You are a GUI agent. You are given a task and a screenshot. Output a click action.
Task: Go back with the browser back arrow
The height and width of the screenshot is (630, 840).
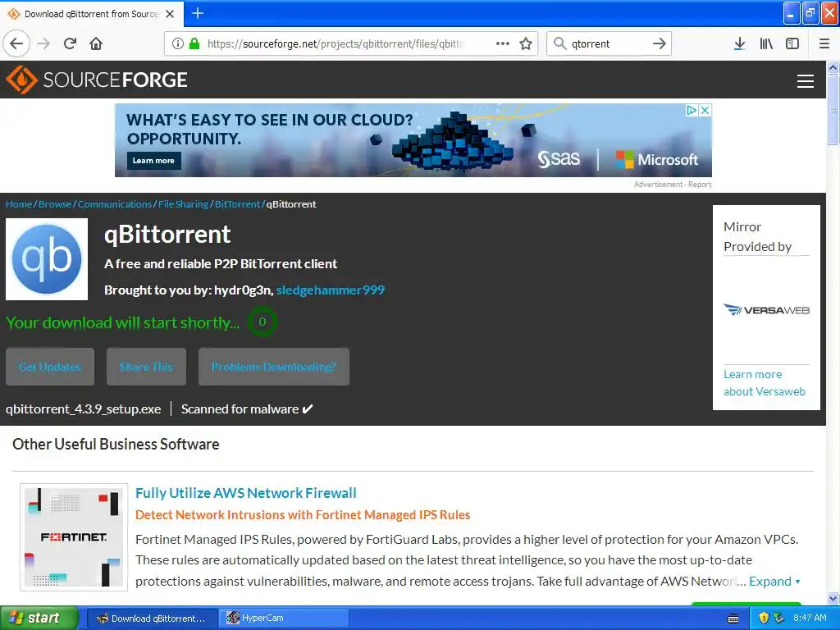(16, 43)
